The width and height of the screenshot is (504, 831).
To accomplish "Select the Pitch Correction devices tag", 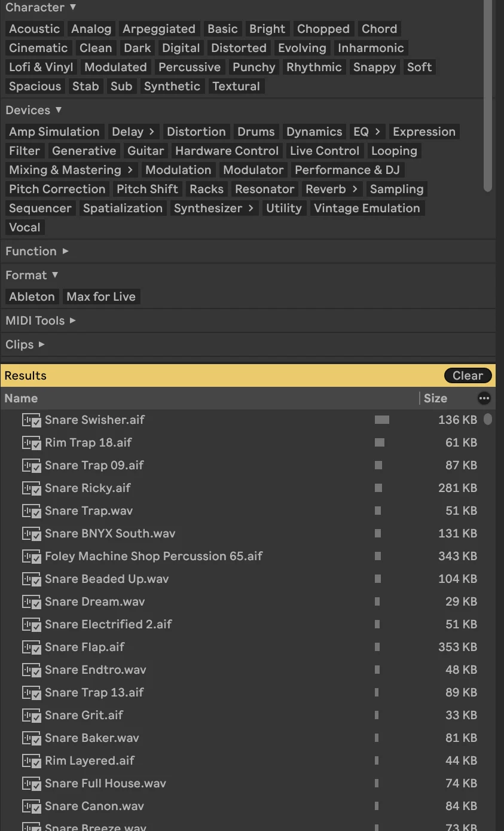I will click(57, 189).
